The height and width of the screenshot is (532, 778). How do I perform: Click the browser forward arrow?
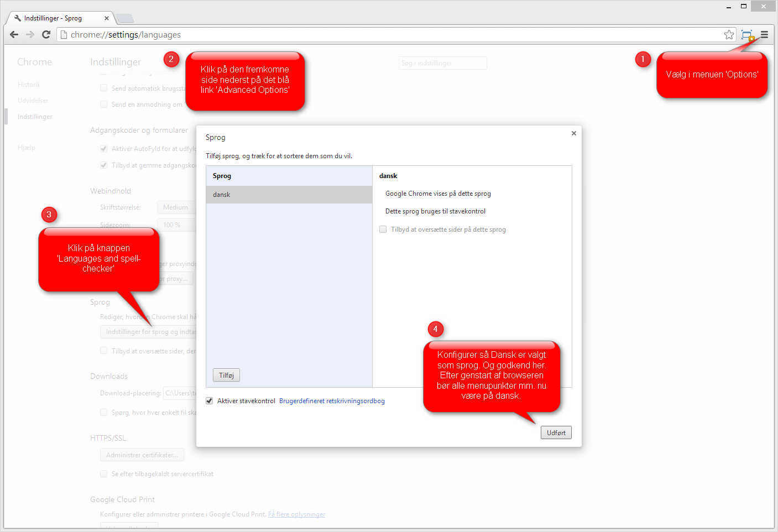[30, 35]
